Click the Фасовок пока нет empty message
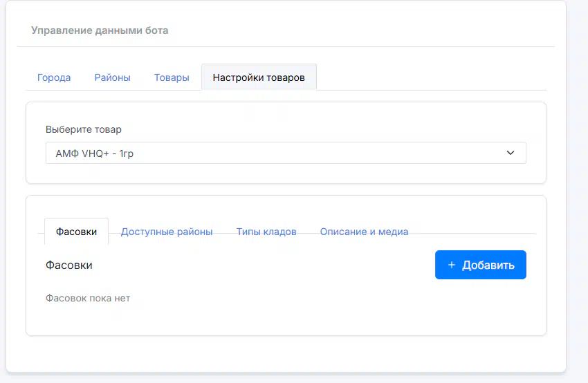588x383 pixels. 88,298
